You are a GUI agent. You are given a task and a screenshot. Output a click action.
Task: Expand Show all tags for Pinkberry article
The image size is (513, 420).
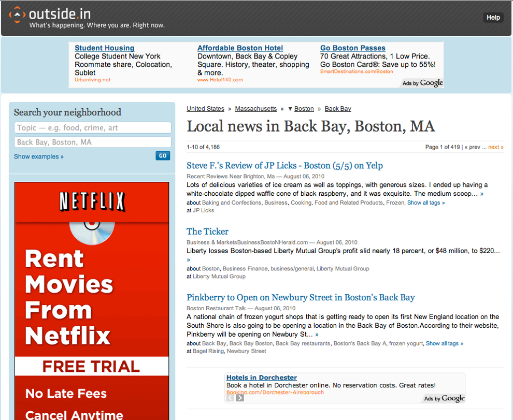pyautogui.click(x=444, y=343)
